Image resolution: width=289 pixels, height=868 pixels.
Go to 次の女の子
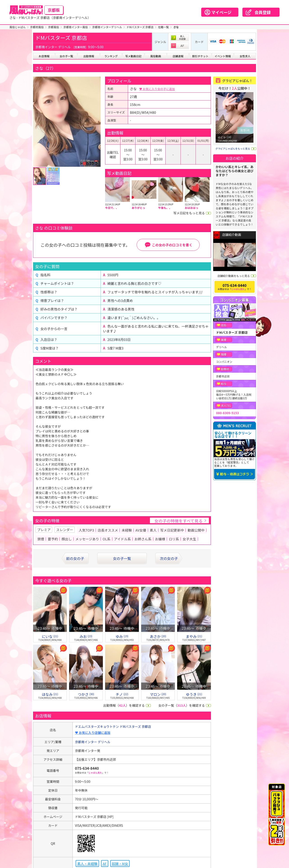(x=169, y=558)
